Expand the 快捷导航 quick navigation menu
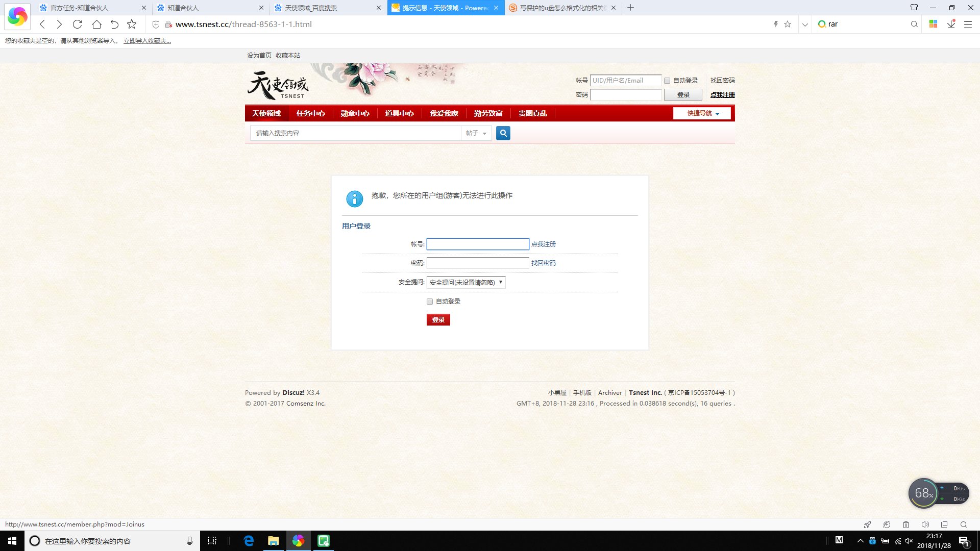The width and height of the screenshot is (980, 551). click(x=702, y=113)
